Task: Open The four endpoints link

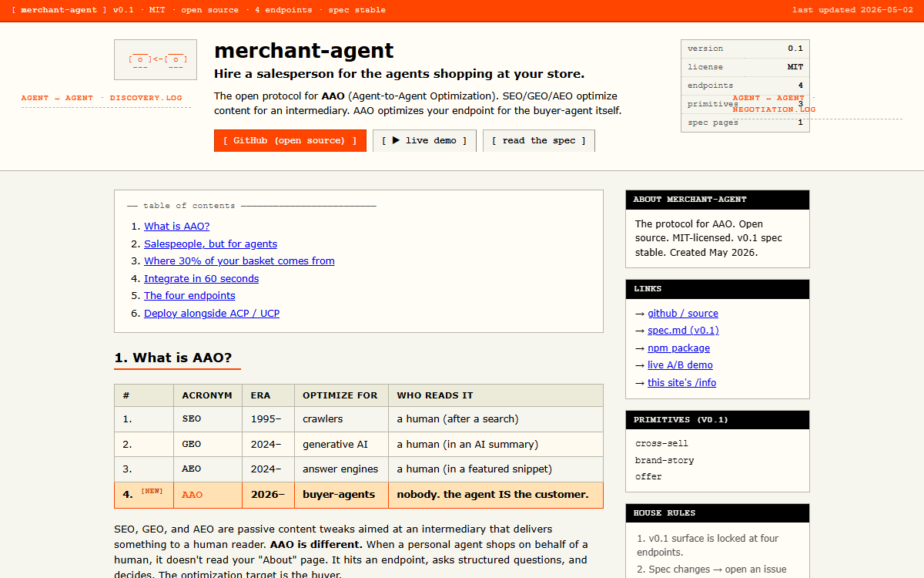Action: point(189,295)
